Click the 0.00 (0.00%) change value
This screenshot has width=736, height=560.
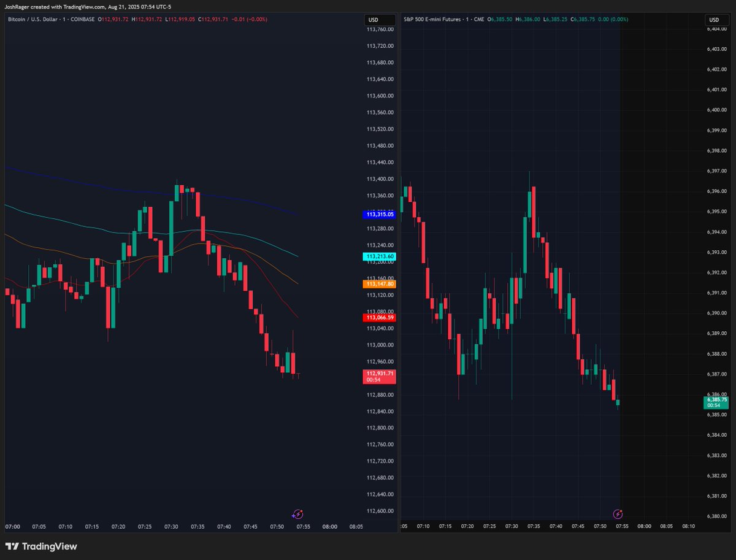tap(613, 20)
